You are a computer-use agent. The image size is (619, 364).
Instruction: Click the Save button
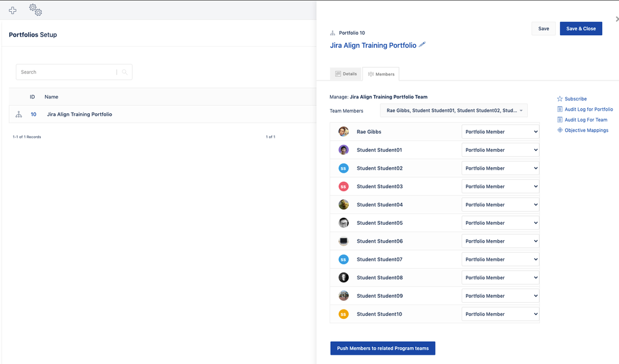click(543, 28)
